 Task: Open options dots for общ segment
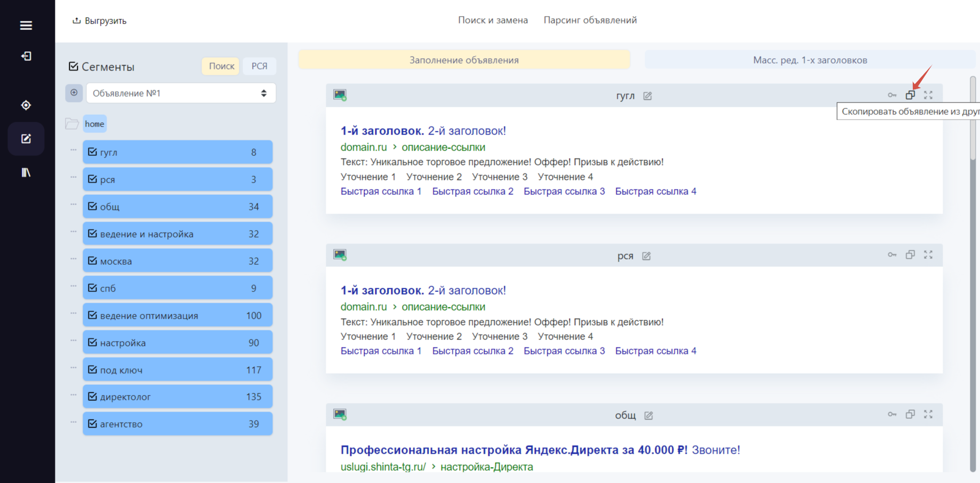(x=74, y=204)
